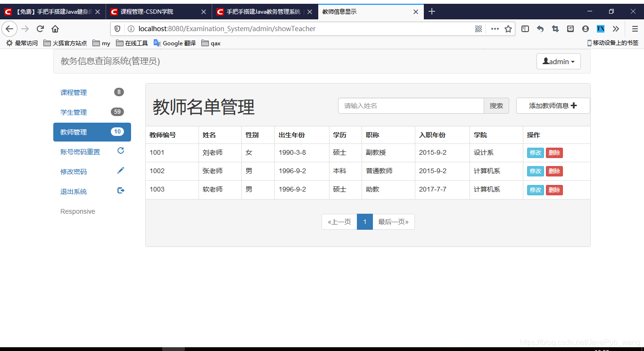Close the 教师信息显示 tab
The width and height of the screenshot is (644, 351).
point(416,12)
